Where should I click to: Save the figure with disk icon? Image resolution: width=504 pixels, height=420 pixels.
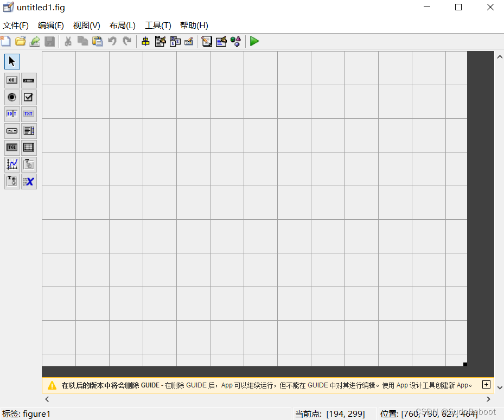[x=49, y=41]
